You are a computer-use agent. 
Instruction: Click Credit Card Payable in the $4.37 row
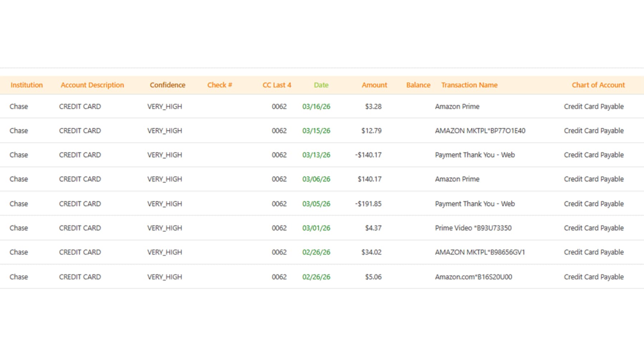[594, 228]
